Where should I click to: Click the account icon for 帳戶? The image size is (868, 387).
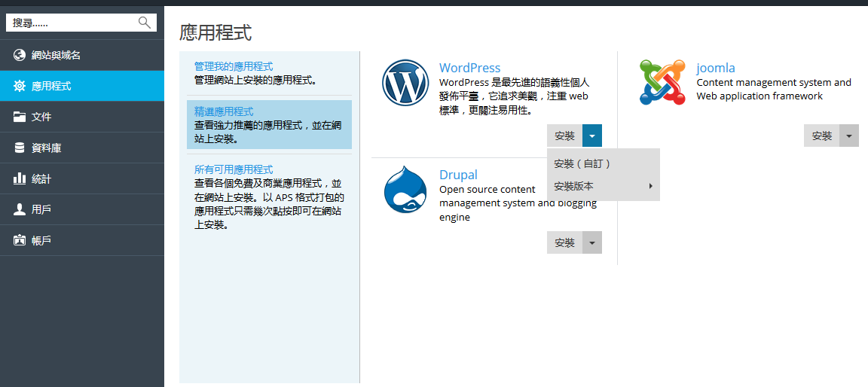click(20, 240)
